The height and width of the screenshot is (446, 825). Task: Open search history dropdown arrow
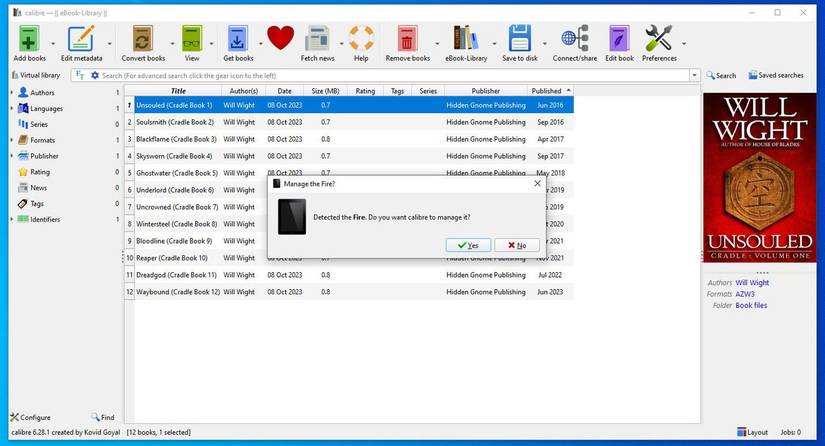point(695,75)
